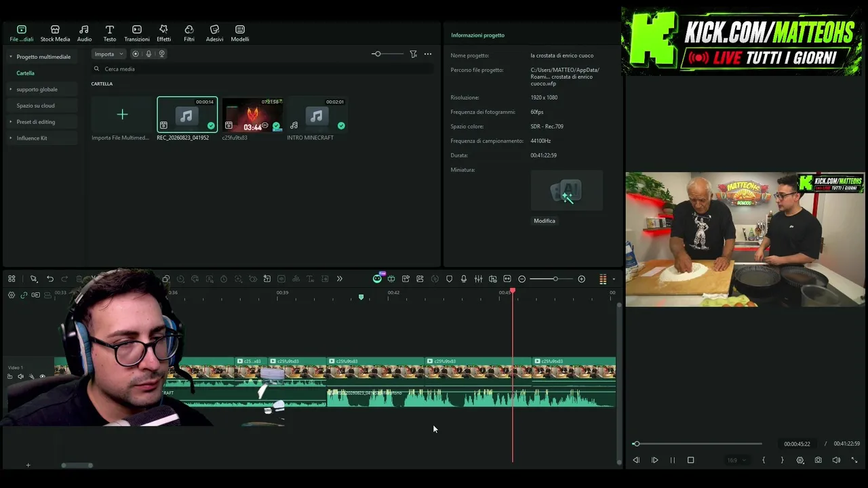This screenshot has height=488, width=868.
Task: Click the screen record icon
Action: tap(136, 54)
